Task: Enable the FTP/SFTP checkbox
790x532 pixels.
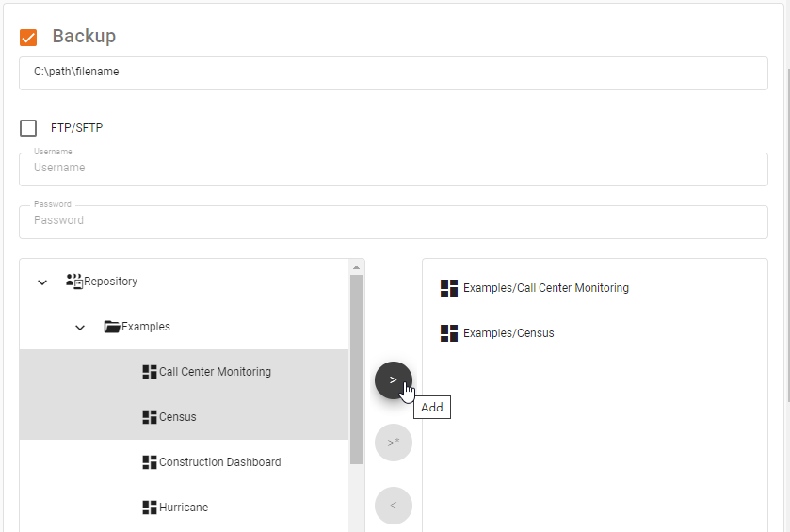Action: click(28, 128)
